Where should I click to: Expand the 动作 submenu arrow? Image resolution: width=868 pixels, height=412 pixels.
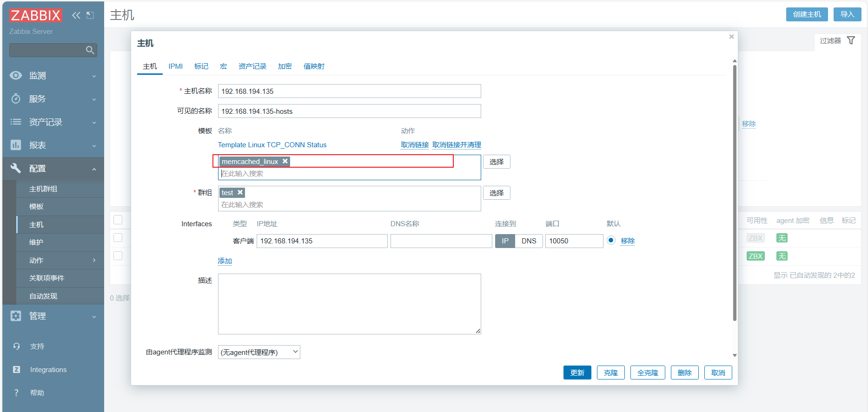tap(94, 260)
